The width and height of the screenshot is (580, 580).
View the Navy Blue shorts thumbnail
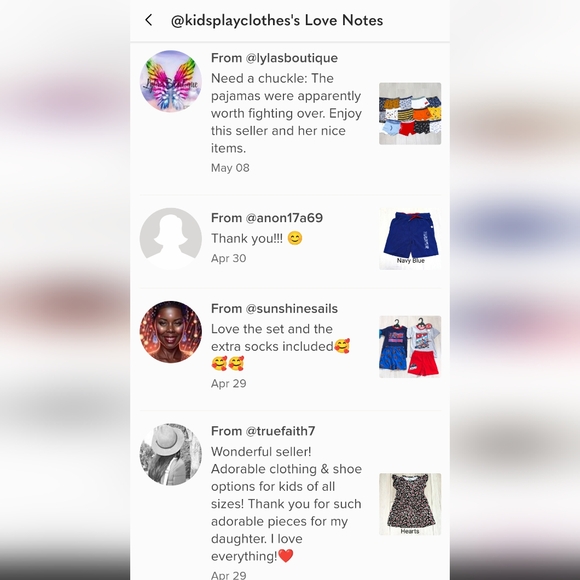pyautogui.click(x=410, y=239)
